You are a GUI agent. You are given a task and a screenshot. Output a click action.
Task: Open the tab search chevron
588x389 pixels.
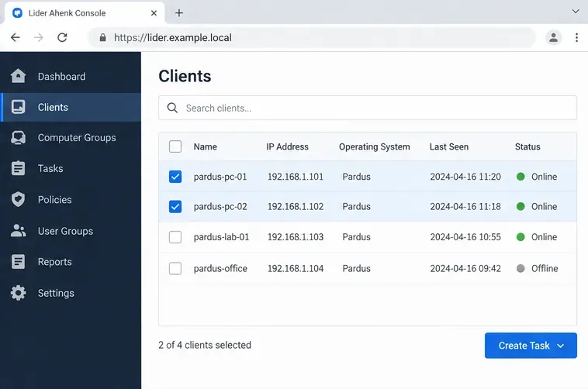point(576,12)
